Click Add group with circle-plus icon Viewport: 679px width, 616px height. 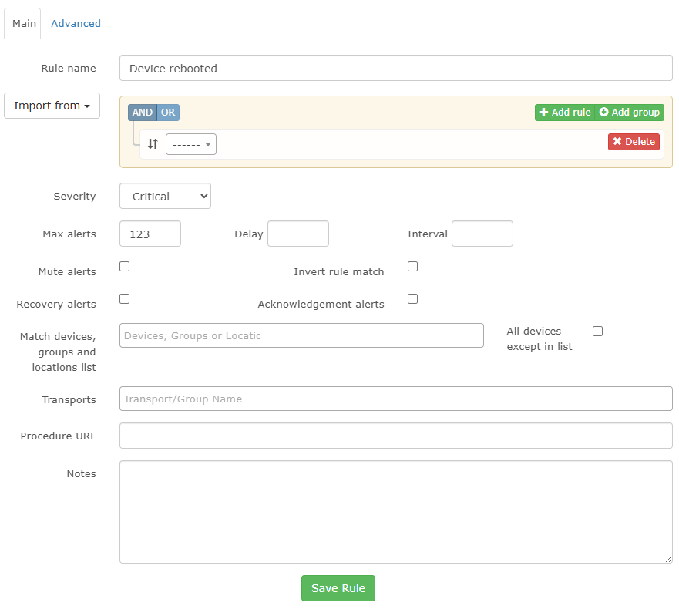630,113
